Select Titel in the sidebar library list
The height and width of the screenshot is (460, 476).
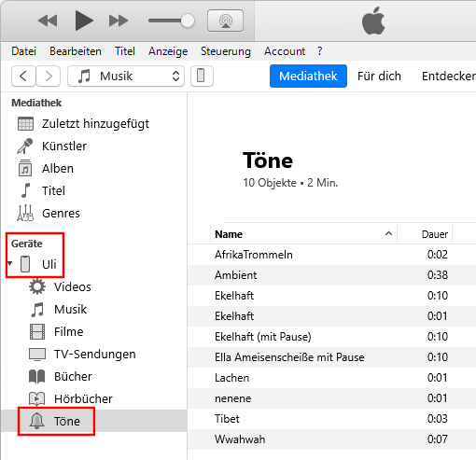(93, 191)
